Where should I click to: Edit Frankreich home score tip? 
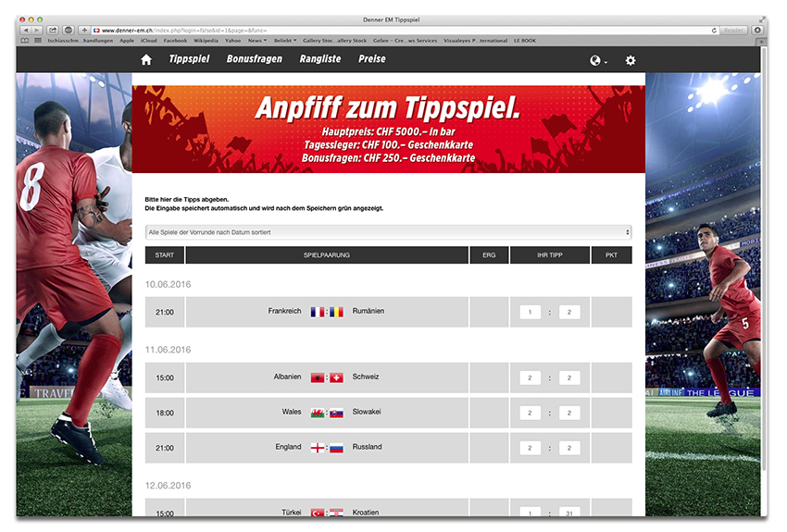coord(530,312)
